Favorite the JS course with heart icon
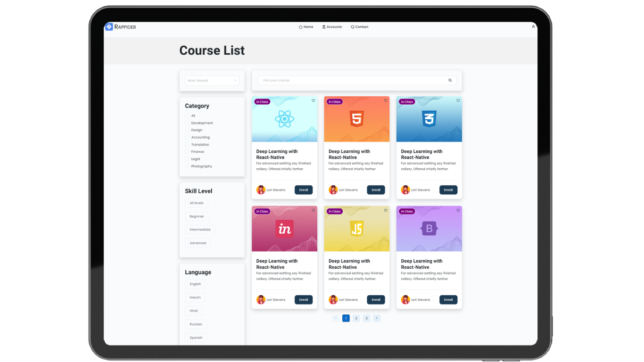 click(386, 210)
